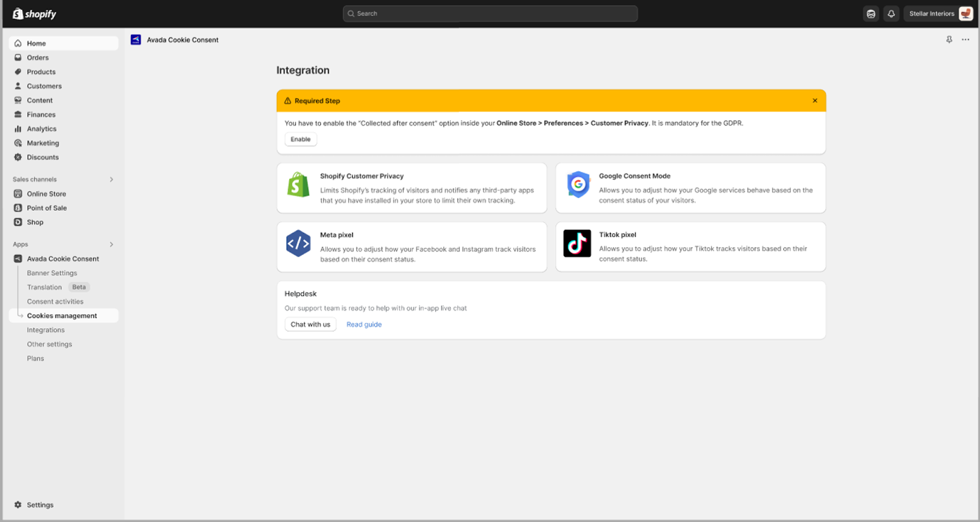Open the Google Consent Mode card
The height and width of the screenshot is (522, 980).
691,188
